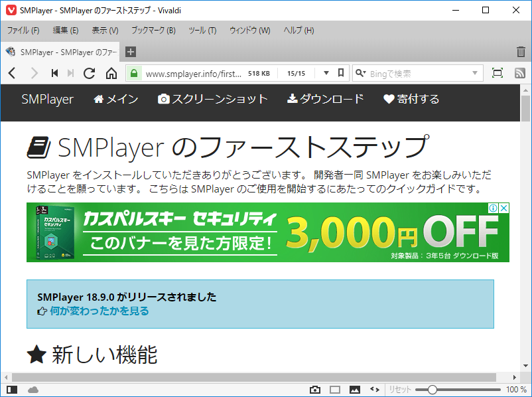Close the banner ad with X
Viewport: 532px width, 397px height.
coord(504,208)
